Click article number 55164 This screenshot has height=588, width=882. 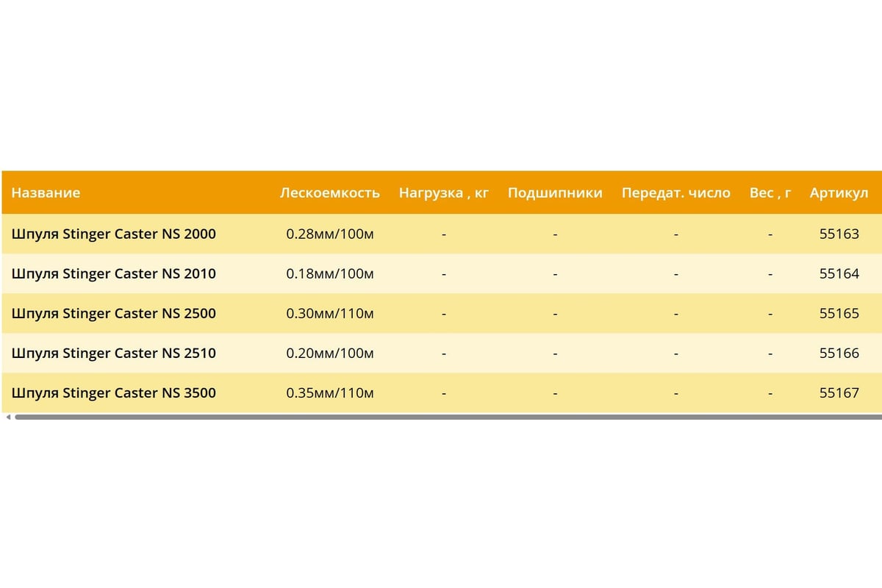click(839, 274)
